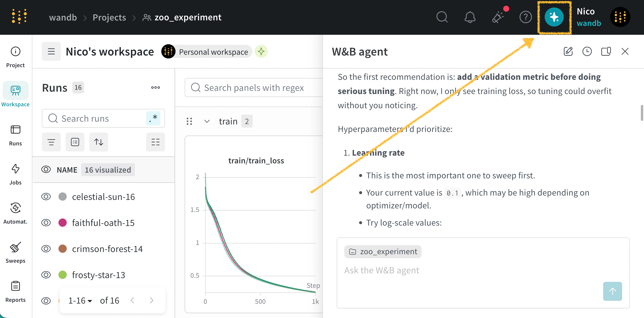Image resolution: width=644 pixels, height=318 pixels.
Task: Open the Reports sidebar tab
Action: [x=16, y=292]
